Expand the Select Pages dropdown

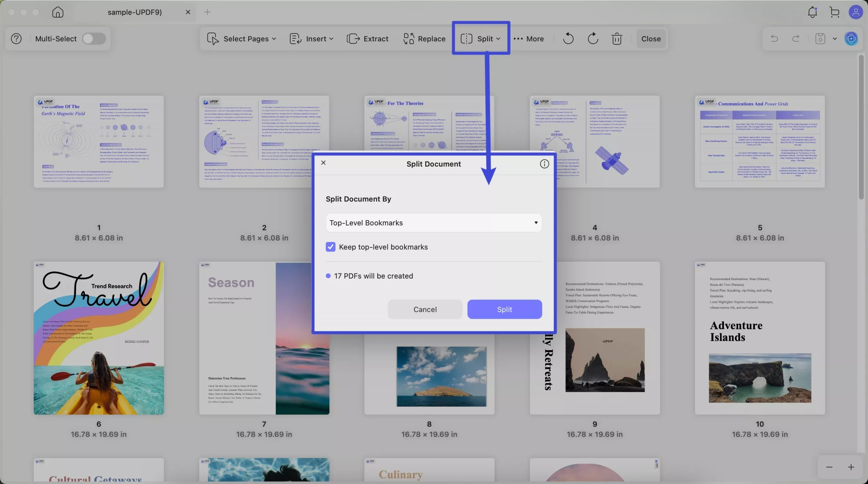click(274, 38)
